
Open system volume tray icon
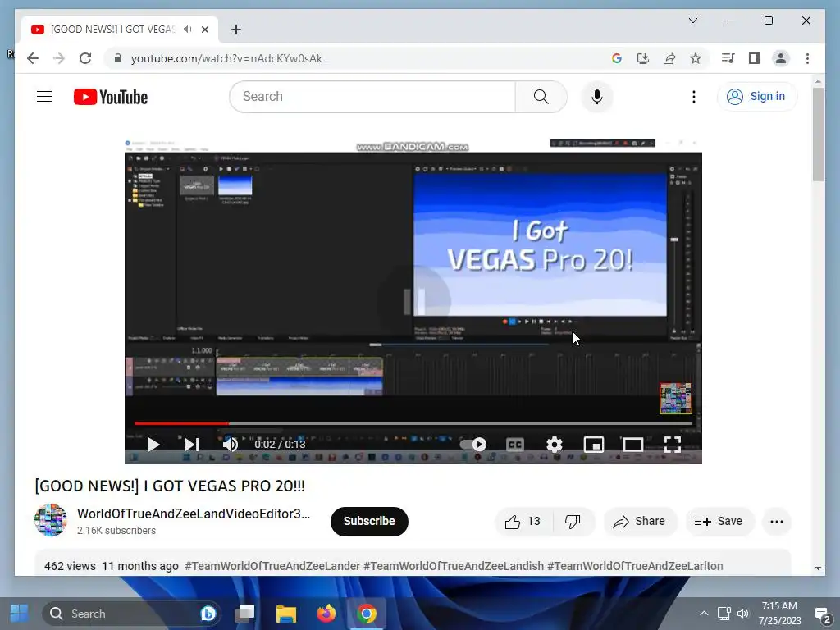click(742, 614)
